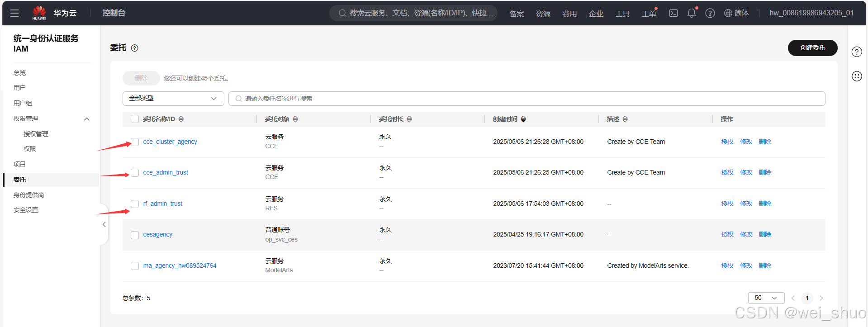The height and width of the screenshot is (327, 868).
Task: Collapse the left sidebar with arrow handle
Action: [x=104, y=224]
